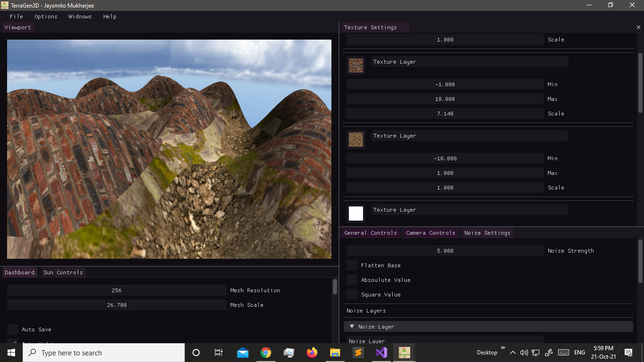Open Visual Studio from the taskbar
The height and width of the screenshot is (362, 644).
[x=381, y=353]
